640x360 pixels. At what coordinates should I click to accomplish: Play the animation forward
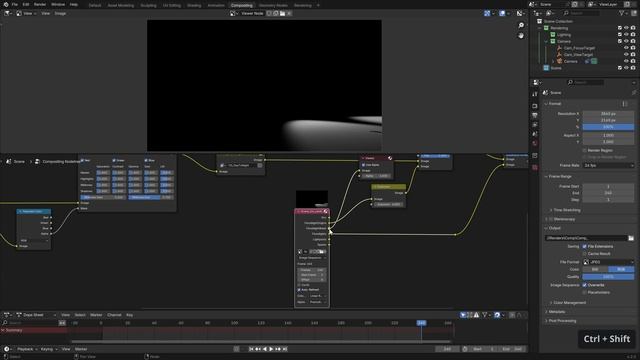[x=271, y=349]
